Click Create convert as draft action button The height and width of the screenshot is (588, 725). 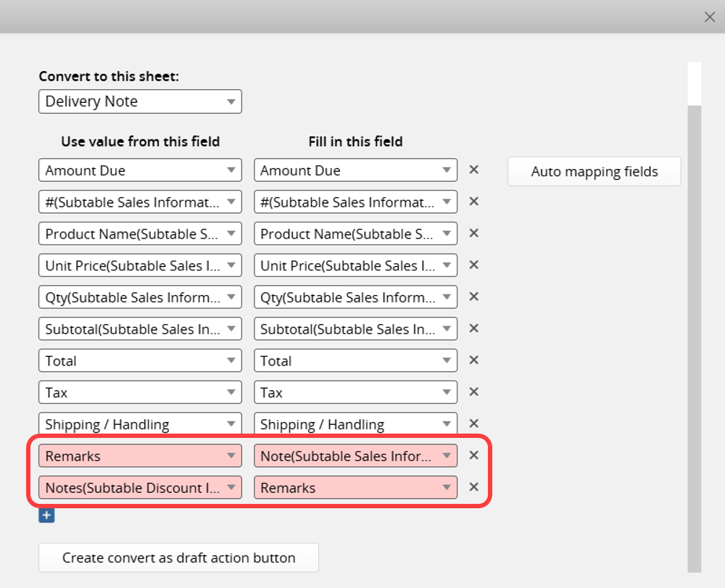178,558
